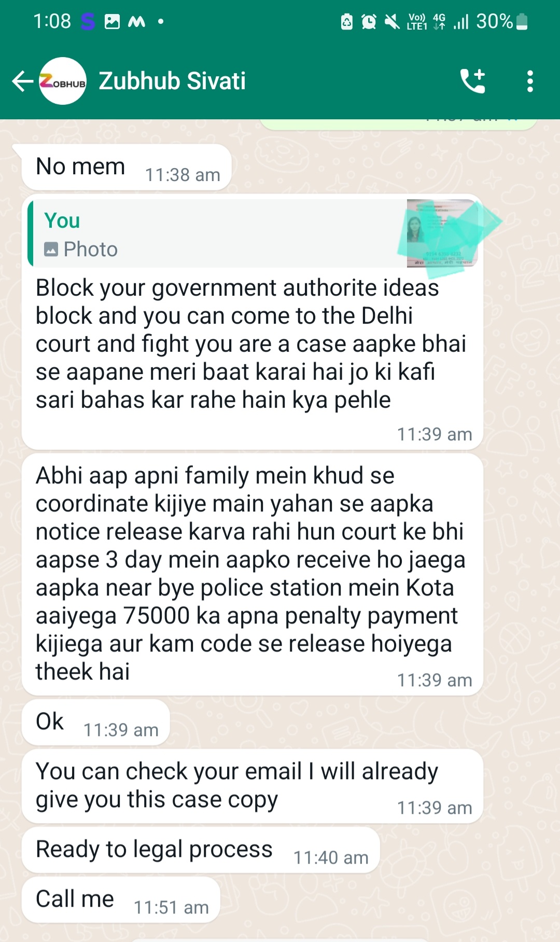Tap the muted sound status icon
Viewport: 560px width, 942px height.
coord(392,21)
